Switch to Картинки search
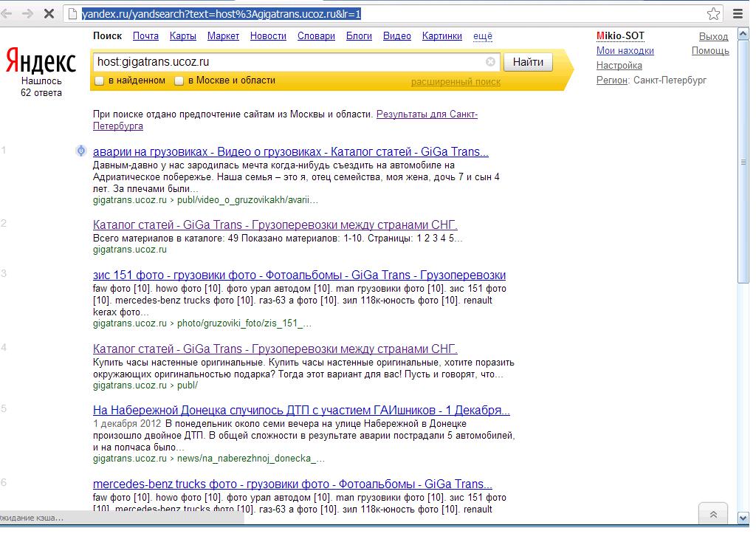This screenshot has height=545, width=756. pyautogui.click(x=442, y=35)
